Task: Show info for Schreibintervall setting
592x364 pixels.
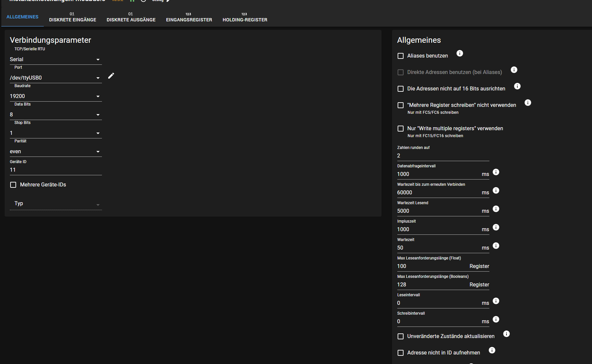Action: pyautogui.click(x=496, y=320)
